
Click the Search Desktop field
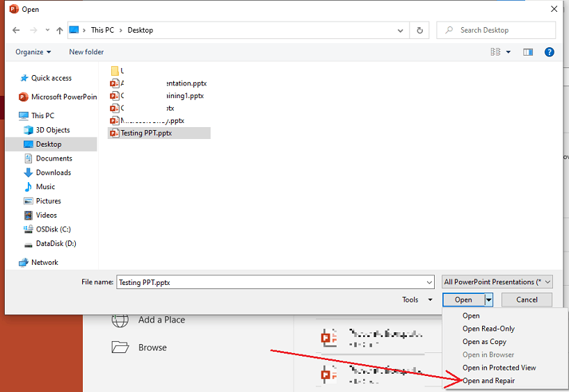click(x=496, y=31)
